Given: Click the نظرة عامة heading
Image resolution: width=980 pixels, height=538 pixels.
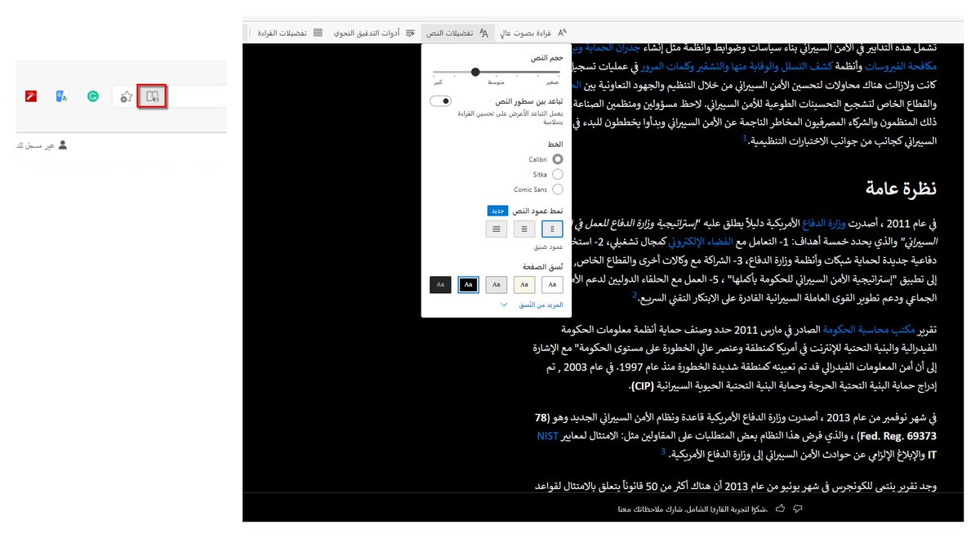Looking at the screenshot, I should pyautogui.click(x=902, y=188).
